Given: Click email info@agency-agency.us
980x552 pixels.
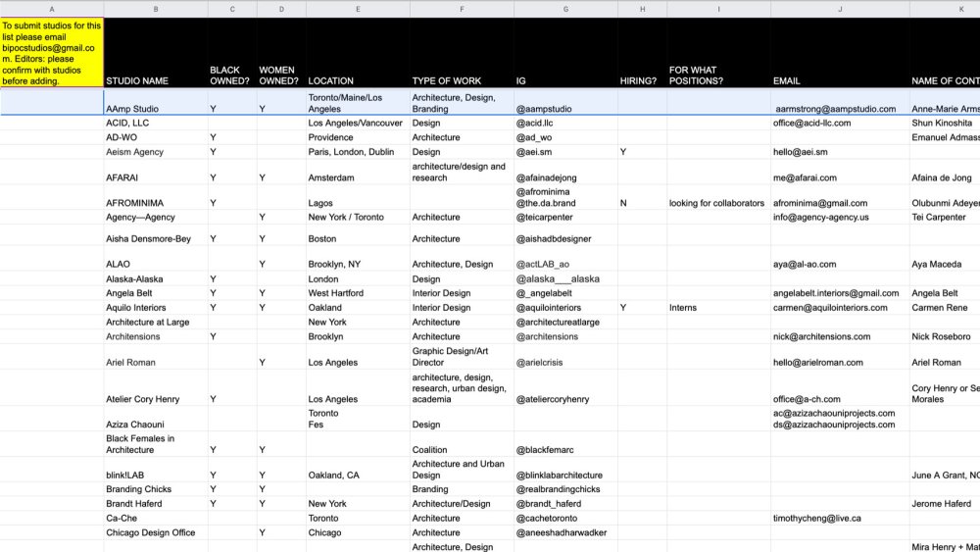Looking at the screenshot, I should pos(820,217).
